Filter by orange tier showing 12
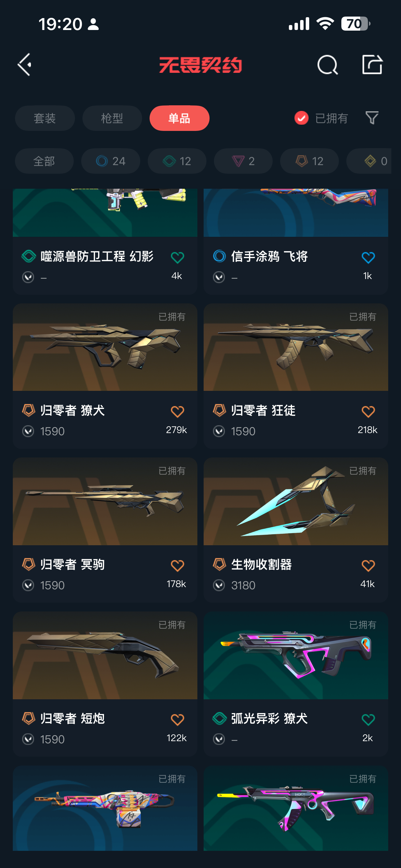 (x=309, y=161)
